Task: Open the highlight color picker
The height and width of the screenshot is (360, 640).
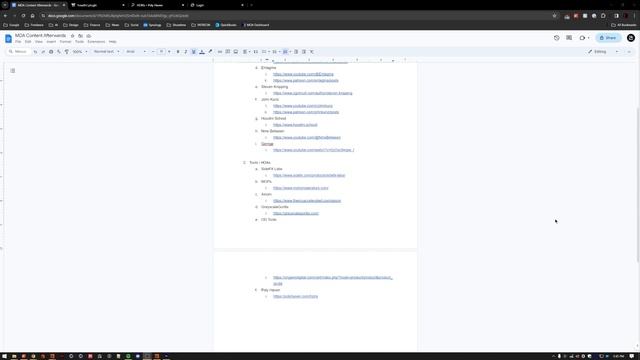Action: pos(210,52)
